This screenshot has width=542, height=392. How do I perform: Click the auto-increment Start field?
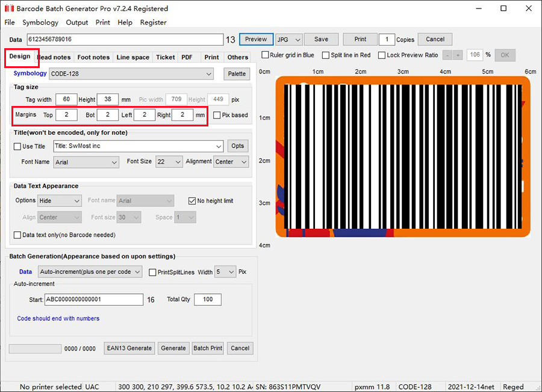coord(94,300)
